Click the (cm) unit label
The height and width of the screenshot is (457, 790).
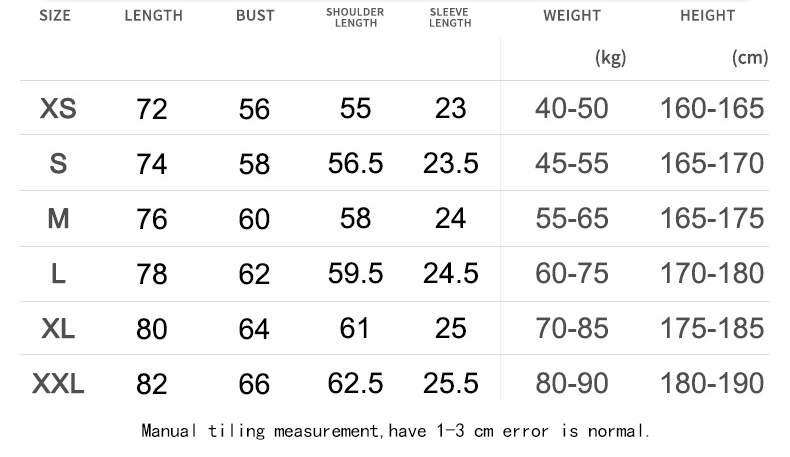[x=750, y=58]
